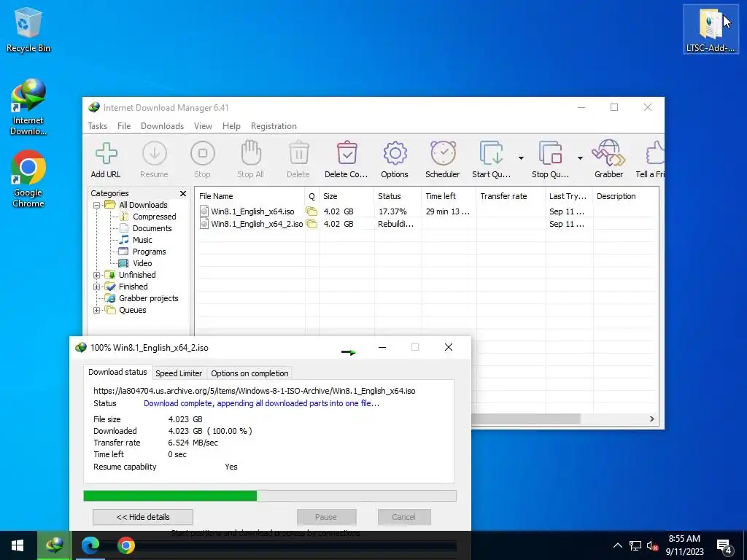The width and height of the screenshot is (747, 560).
Task: Click the Pause button
Action: tap(326, 517)
